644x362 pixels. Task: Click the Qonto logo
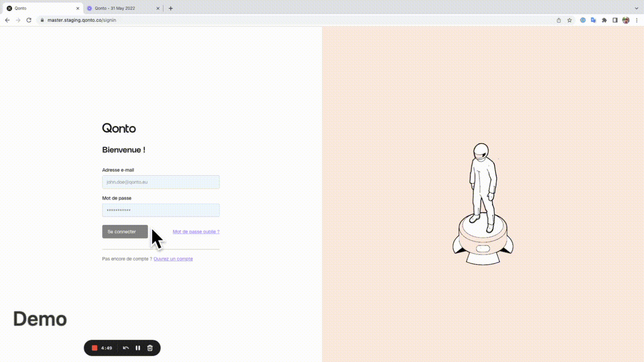tap(119, 128)
